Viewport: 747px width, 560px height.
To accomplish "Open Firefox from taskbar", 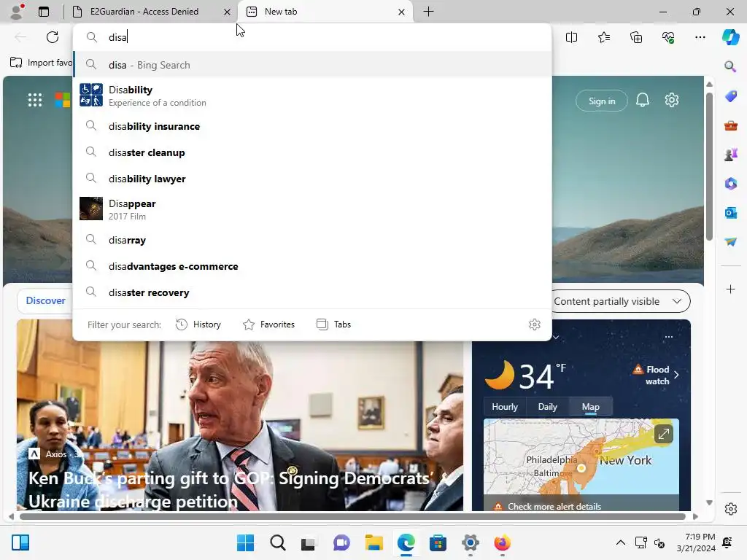I will pyautogui.click(x=502, y=542).
